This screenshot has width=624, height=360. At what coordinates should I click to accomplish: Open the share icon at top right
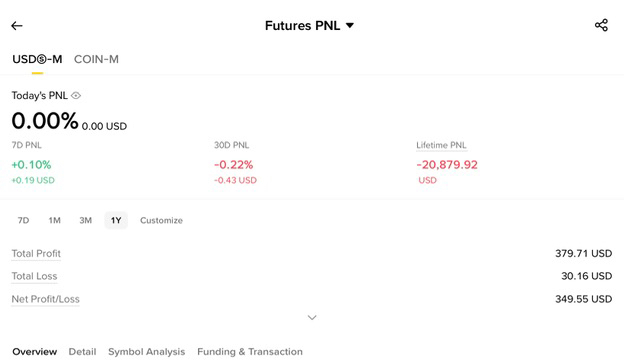point(601,25)
